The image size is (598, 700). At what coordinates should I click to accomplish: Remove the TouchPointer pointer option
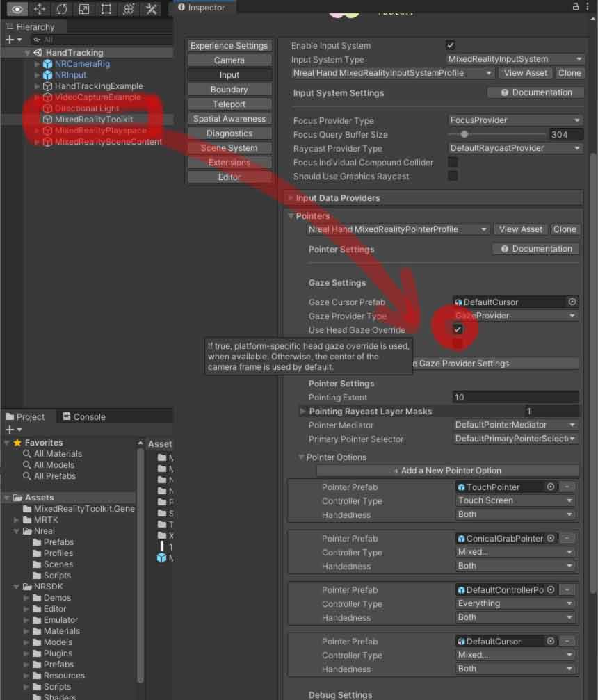[567, 487]
